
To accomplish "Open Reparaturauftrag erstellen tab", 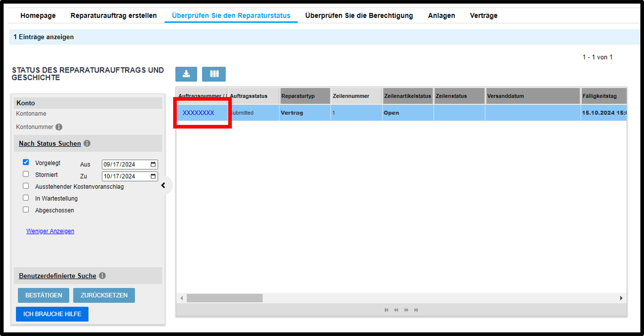I will point(114,16).
